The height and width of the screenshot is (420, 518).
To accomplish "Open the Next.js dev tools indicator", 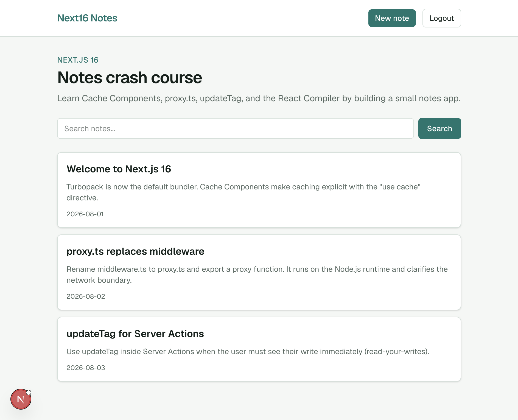I will [x=21, y=399].
